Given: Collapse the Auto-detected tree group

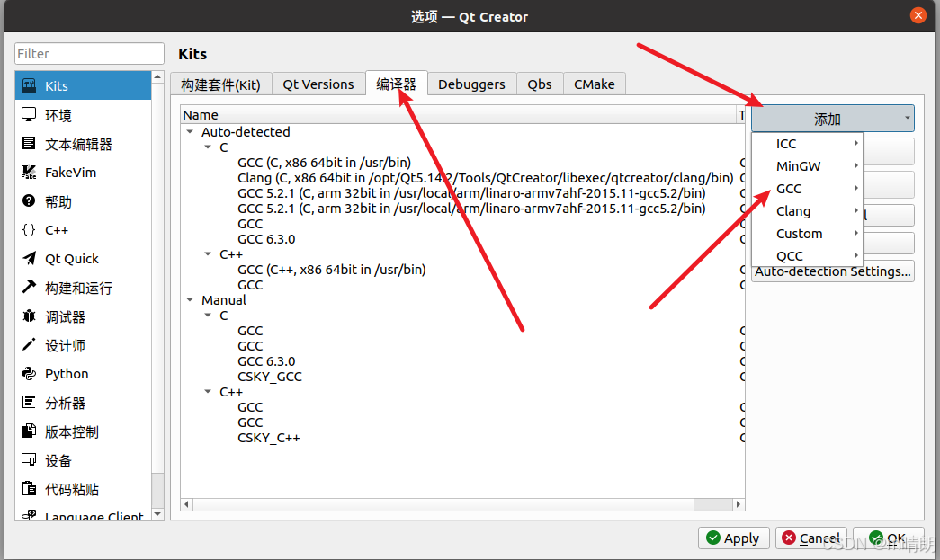Looking at the screenshot, I should [190, 132].
